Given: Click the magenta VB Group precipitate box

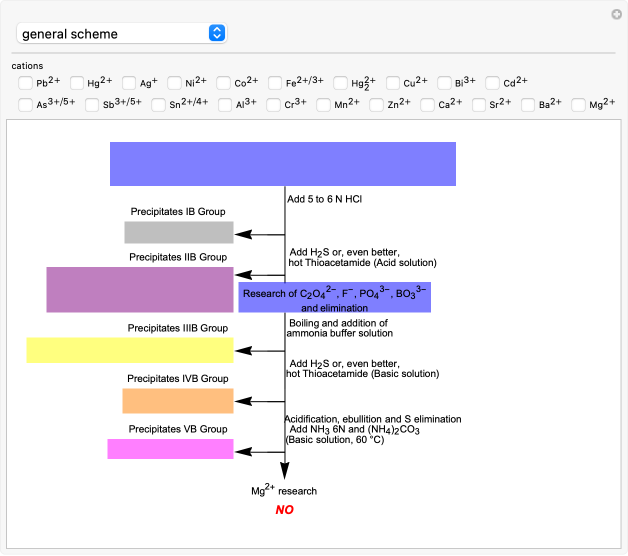Looking at the screenshot, I should pos(170,449).
